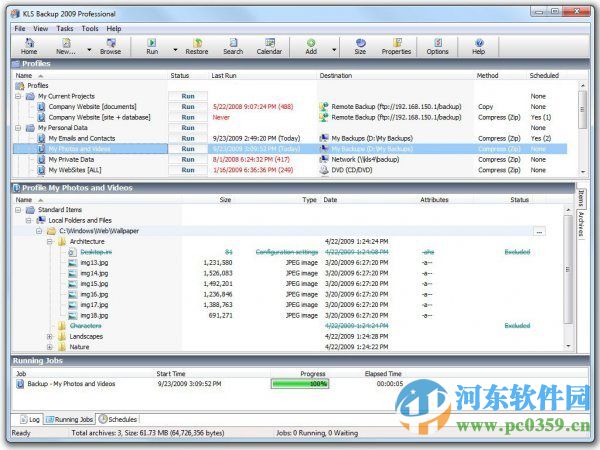Select My Emails and Contacts profile icon
The image size is (600, 450).
pyautogui.click(x=41, y=139)
